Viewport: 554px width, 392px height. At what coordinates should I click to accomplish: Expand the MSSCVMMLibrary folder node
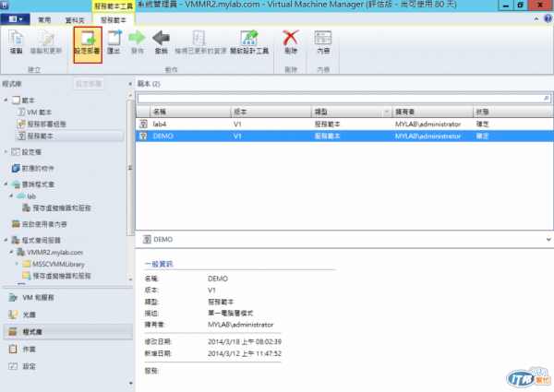coord(17,264)
